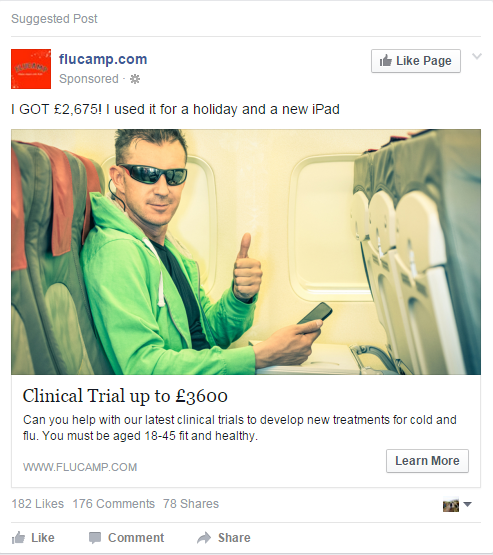Open the airplane passenger ad image
Image resolution: width=493 pixels, height=555 pixels.
point(246,252)
